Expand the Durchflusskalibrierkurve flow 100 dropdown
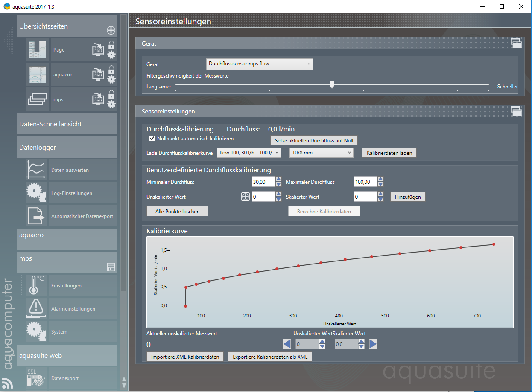 (x=249, y=153)
